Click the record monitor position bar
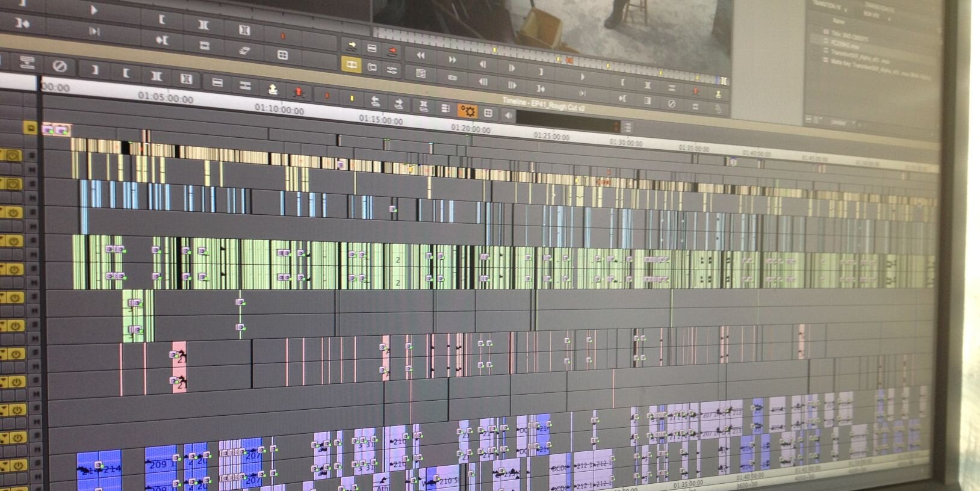This screenshot has height=491, width=980. click(551, 55)
